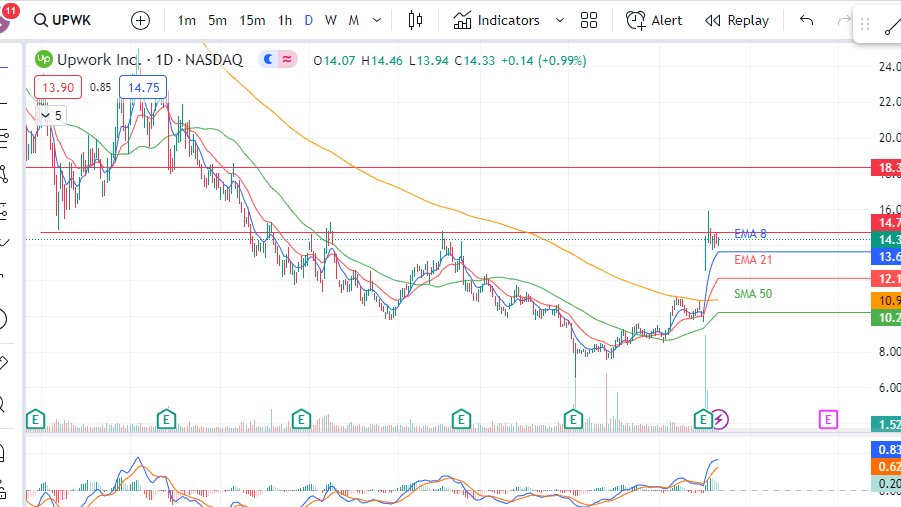The width and height of the screenshot is (901, 507).
Task: Click the 0.85 spread value
Action: coord(101,87)
